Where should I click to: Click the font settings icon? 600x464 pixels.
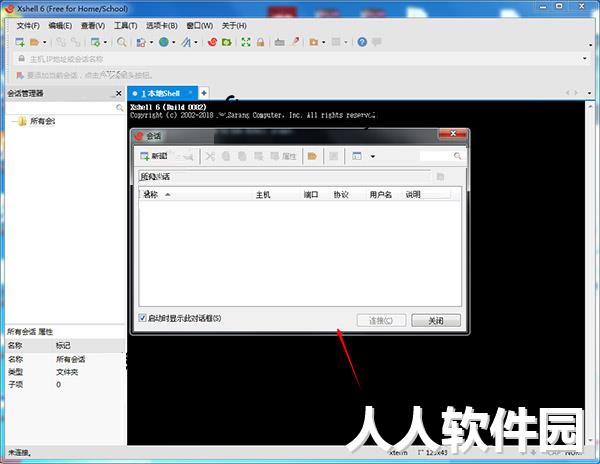click(186, 42)
